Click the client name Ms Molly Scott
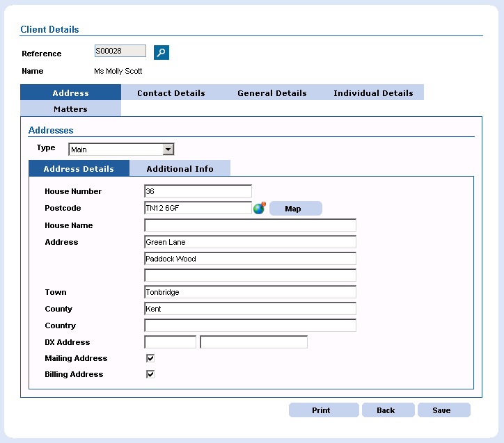 (x=118, y=71)
